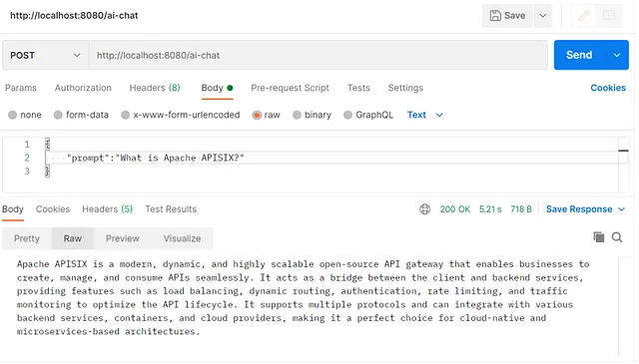Select the raw body radio button
Screen dimensions: 639x364
coord(257,116)
